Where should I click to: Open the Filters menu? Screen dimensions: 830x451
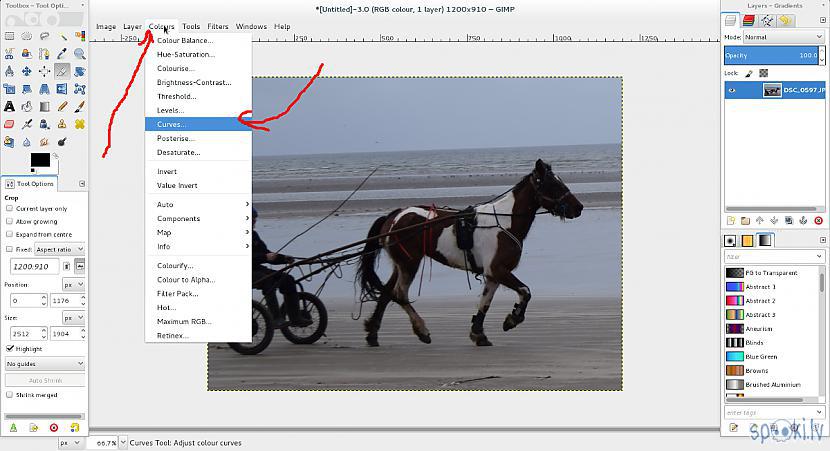tap(218, 26)
